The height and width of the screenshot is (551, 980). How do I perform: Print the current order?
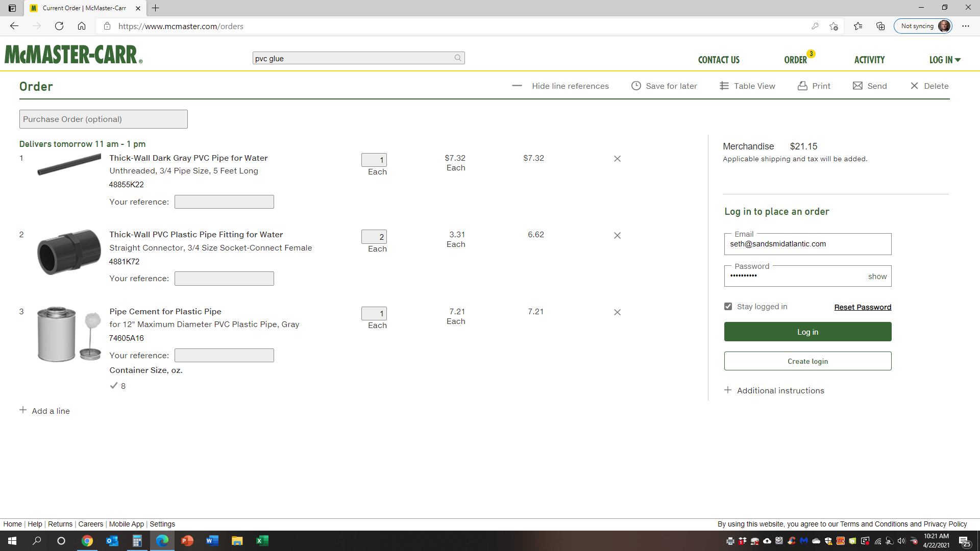click(814, 86)
